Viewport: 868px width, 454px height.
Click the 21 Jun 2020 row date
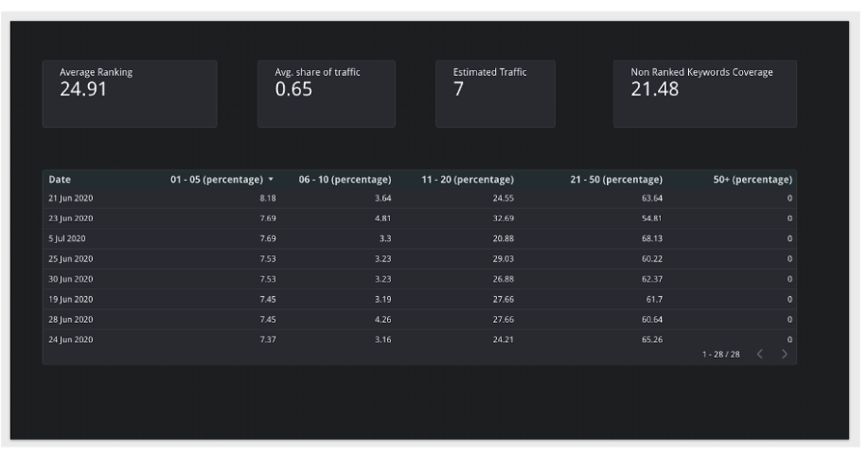pos(71,199)
